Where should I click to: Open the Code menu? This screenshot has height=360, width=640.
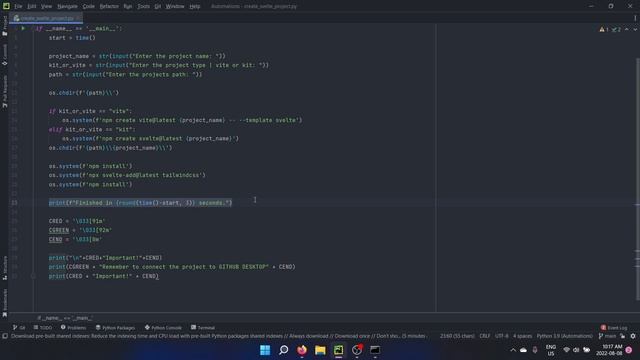[89, 6]
